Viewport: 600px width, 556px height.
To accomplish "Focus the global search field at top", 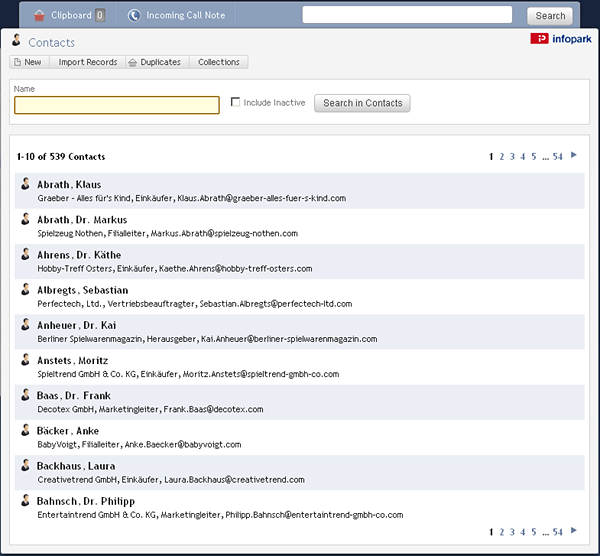I will click(x=407, y=15).
